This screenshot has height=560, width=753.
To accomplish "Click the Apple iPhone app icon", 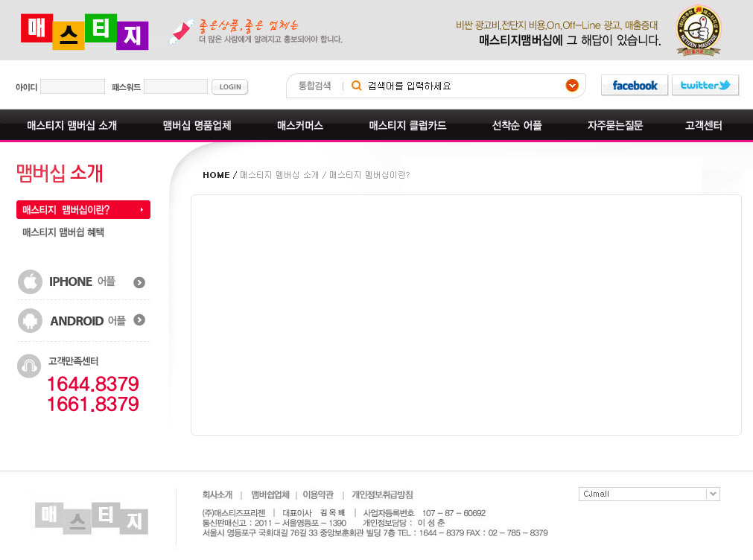I will [30, 282].
